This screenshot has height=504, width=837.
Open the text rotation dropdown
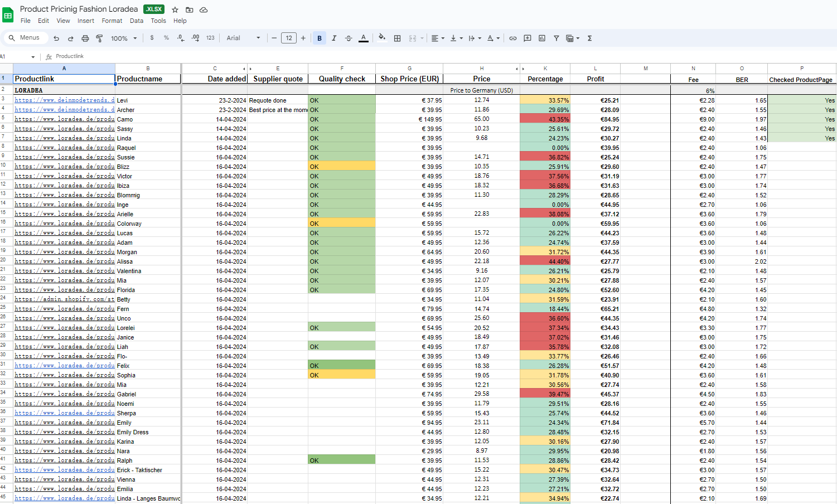[494, 38]
